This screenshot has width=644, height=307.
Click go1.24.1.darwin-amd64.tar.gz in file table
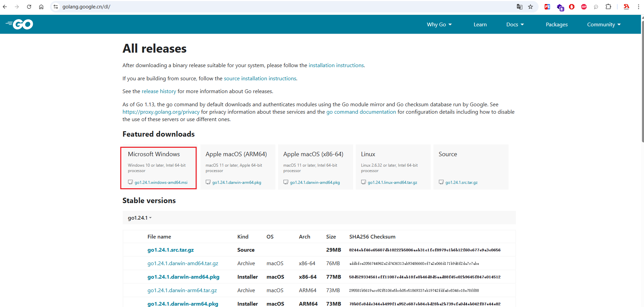click(183, 263)
